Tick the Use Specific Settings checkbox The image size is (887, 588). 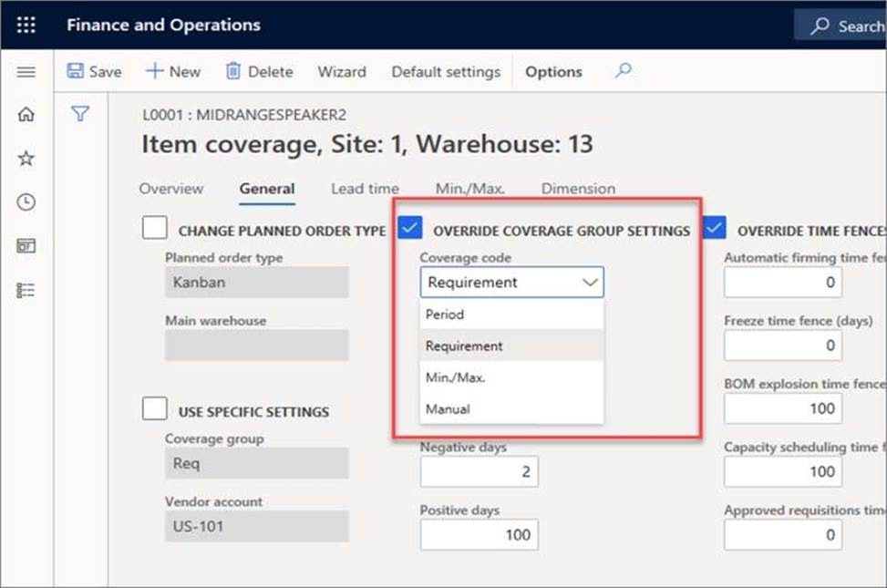pyautogui.click(x=155, y=410)
